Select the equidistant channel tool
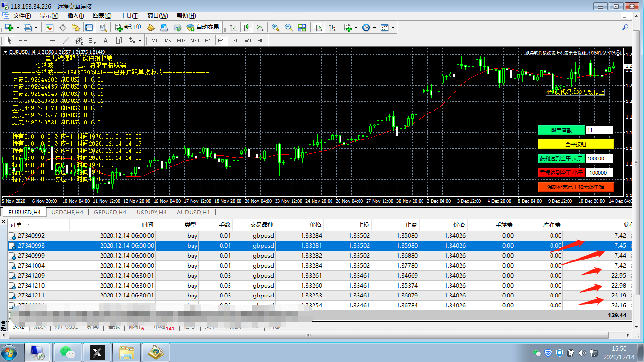 [79, 40]
